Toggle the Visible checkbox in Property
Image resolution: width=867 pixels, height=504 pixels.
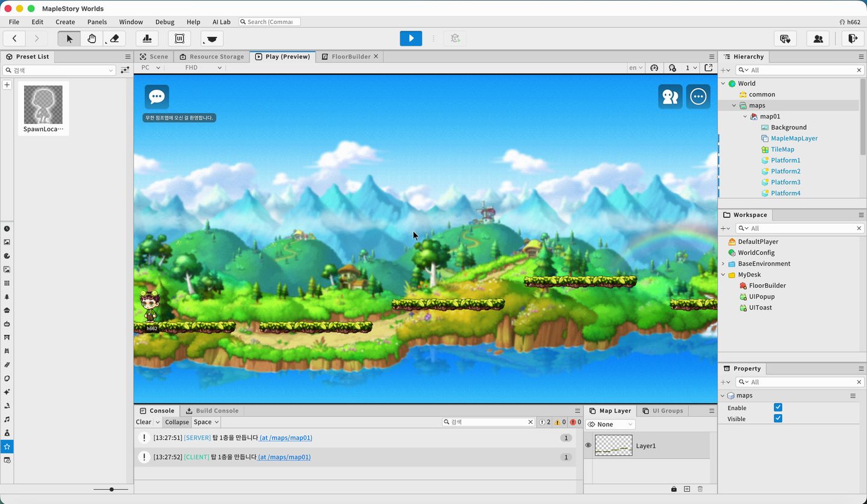point(778,418)
